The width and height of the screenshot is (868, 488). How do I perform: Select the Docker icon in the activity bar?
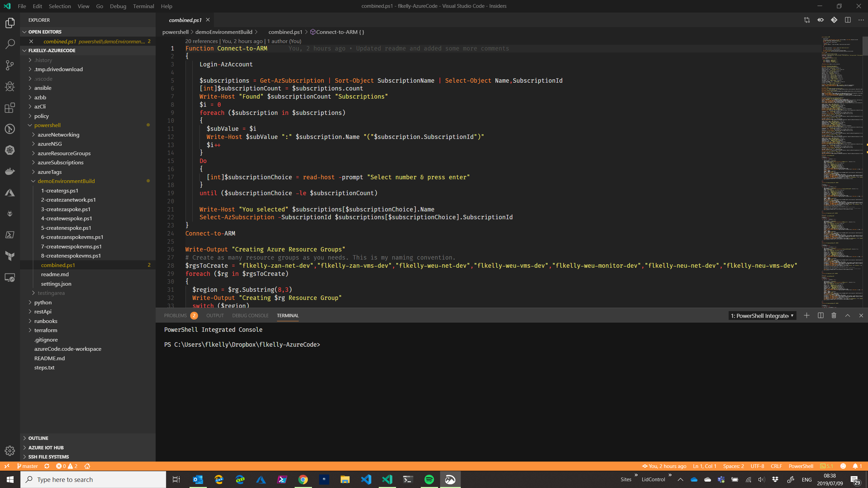click(x=10, y=171)
